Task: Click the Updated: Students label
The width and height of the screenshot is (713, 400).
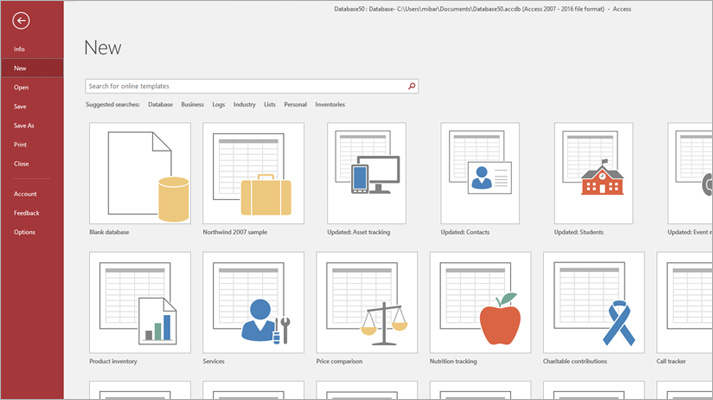Action: pos(579,232)
